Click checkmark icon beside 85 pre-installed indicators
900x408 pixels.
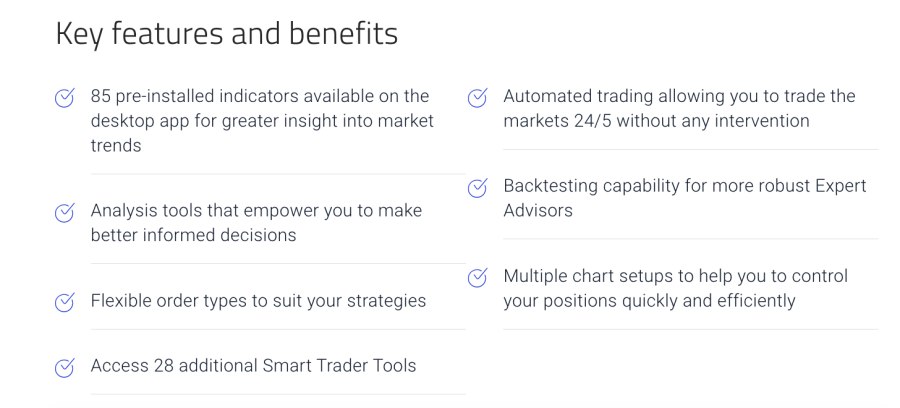64,97
